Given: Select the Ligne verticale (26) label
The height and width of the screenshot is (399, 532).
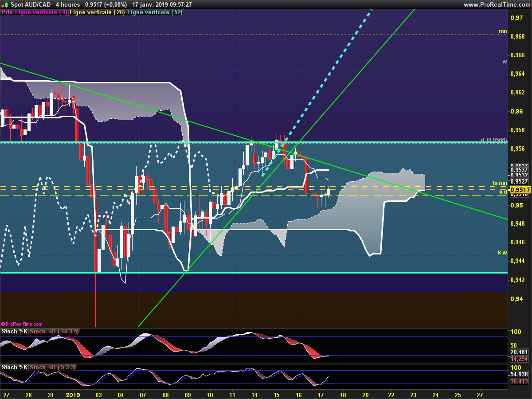Looking at the screenshot, I should tap(98, 12).
